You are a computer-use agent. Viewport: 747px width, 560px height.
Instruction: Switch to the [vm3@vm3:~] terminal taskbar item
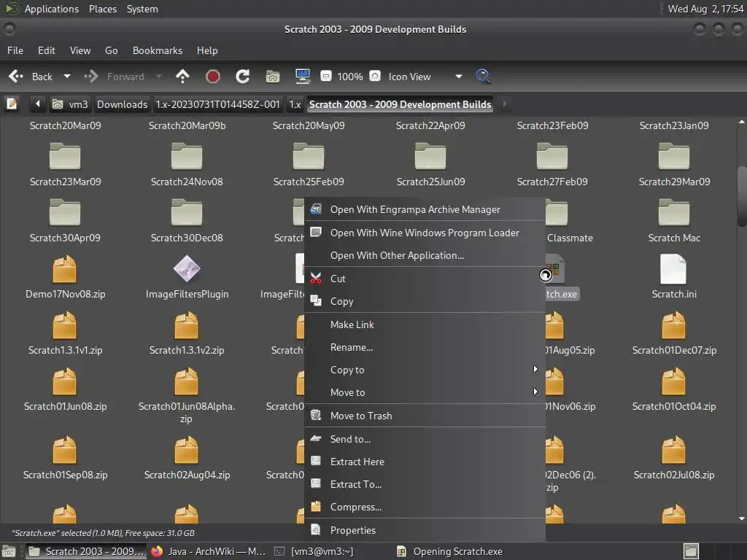click(x=314, y=551)
